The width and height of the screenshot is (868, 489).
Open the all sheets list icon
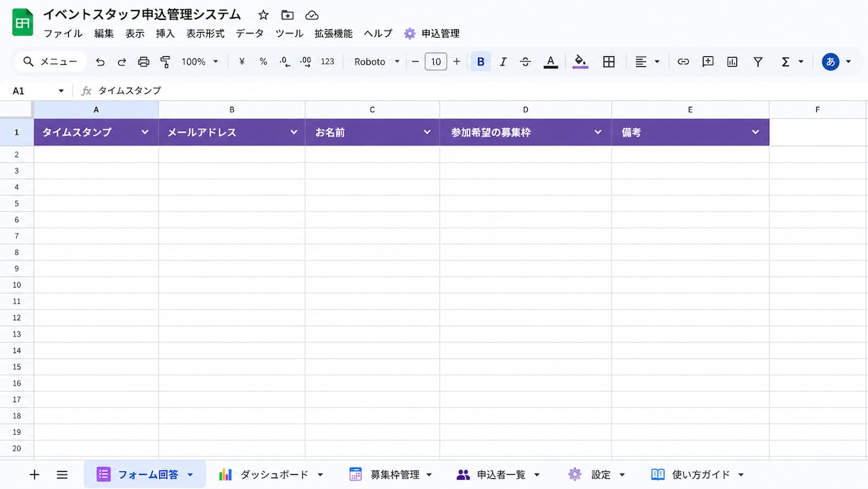tap(62, 475)
